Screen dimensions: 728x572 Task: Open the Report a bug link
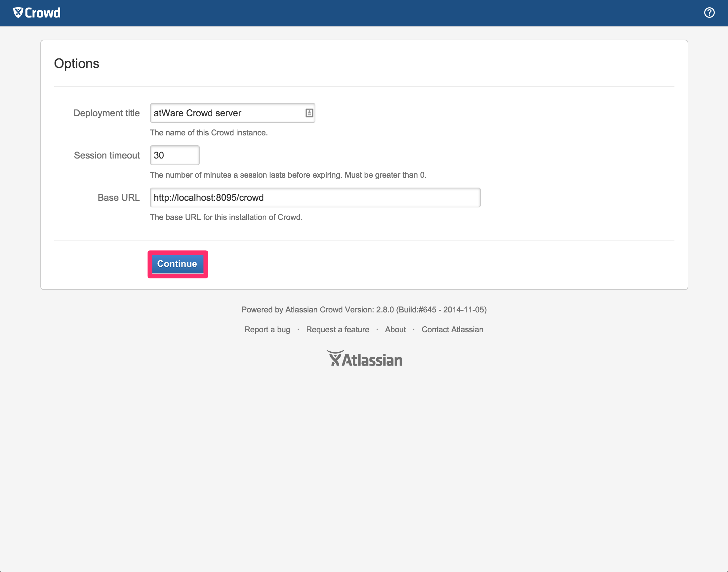[x=267, y=330]
